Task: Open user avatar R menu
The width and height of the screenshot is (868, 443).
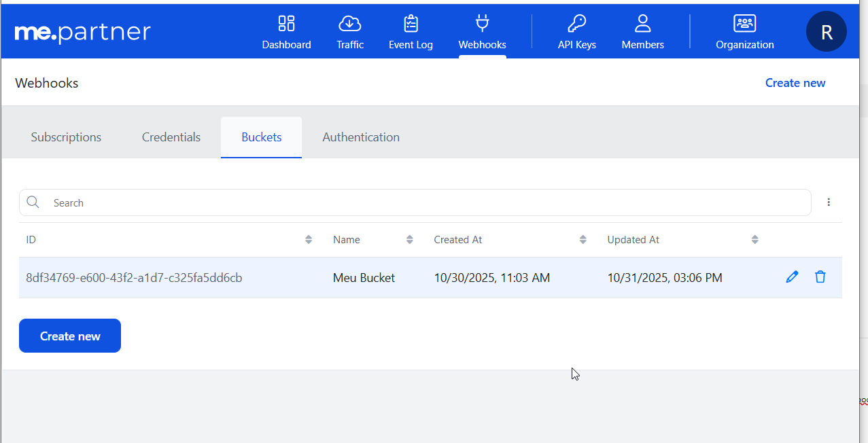Action: pyautogui.click(x=826, y=32)
